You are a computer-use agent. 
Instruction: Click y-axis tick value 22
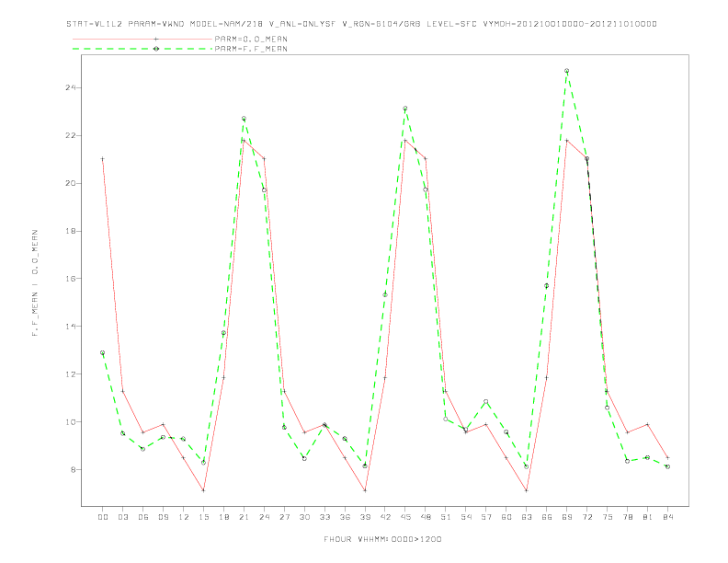point(71,135)
